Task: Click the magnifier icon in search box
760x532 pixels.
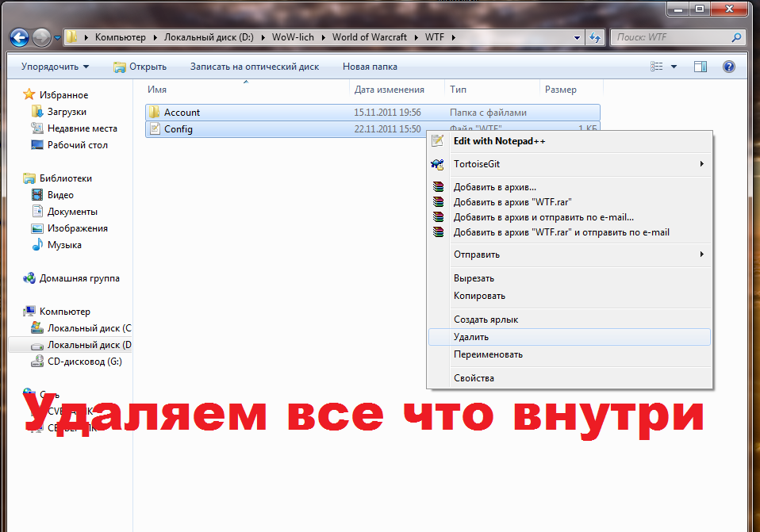Action: [736, 37]
